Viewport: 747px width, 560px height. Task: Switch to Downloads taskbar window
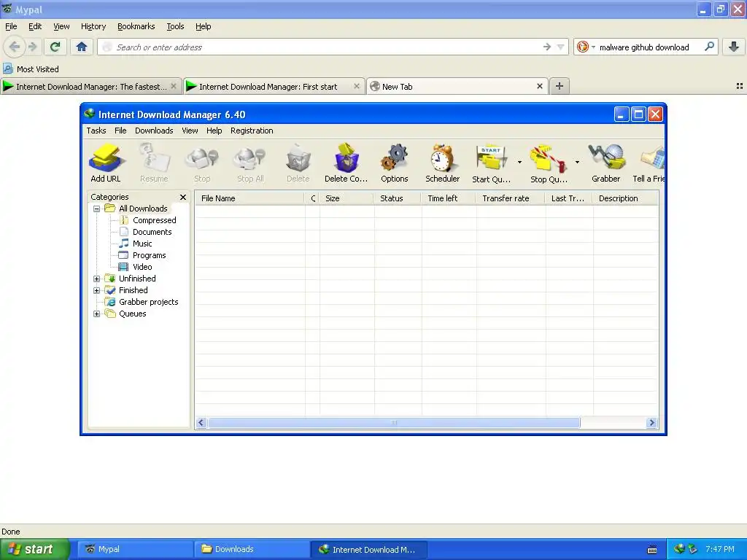pos(252,549)
